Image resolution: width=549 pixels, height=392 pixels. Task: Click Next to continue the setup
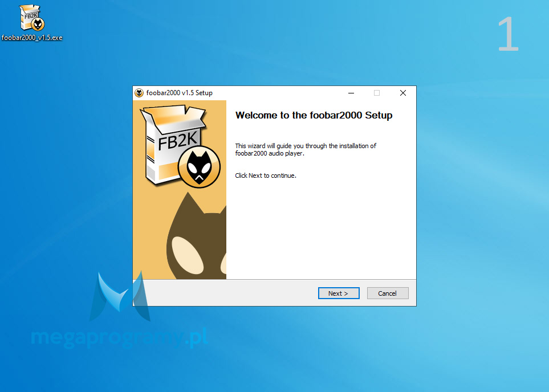(339, 293)
